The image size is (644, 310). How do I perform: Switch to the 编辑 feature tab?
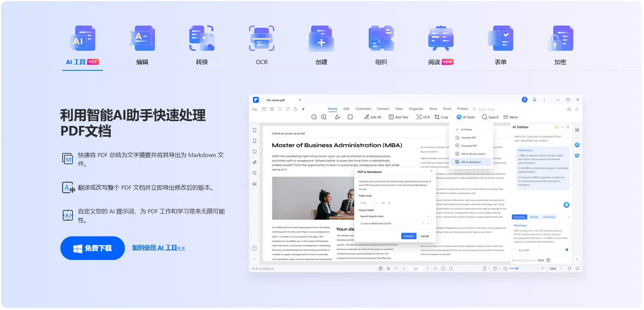142,46
